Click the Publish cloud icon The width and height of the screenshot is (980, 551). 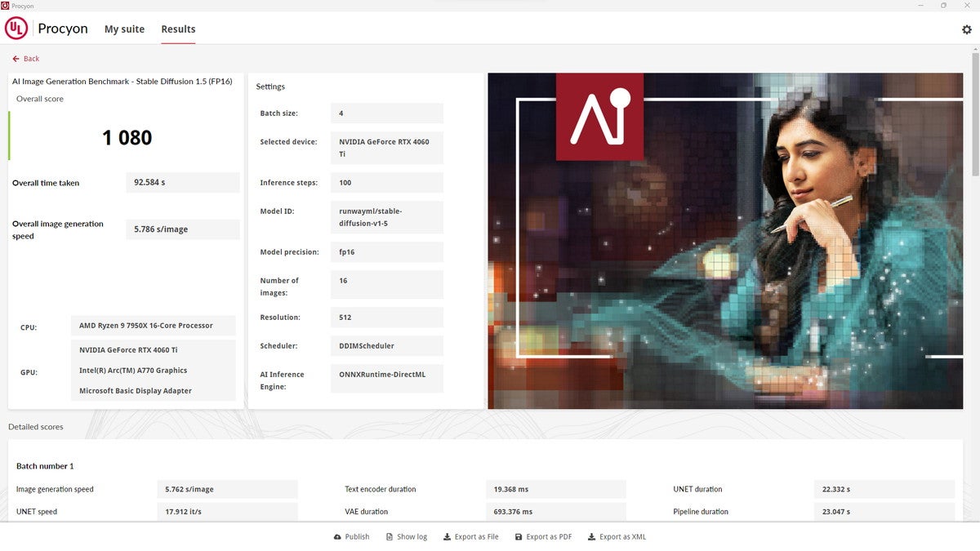point(336,536)
